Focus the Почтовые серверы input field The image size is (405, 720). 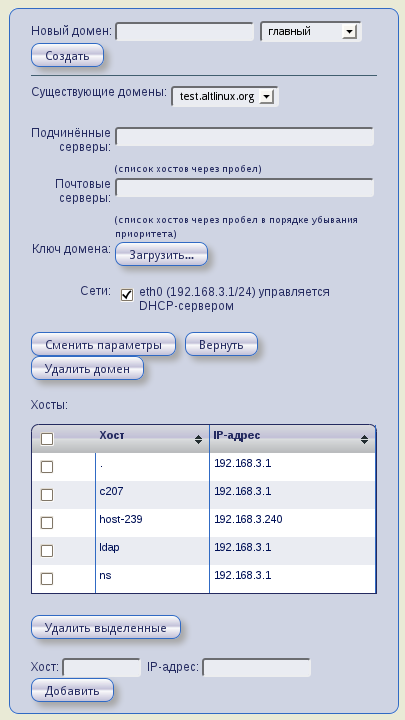click(x=244, y=188)
